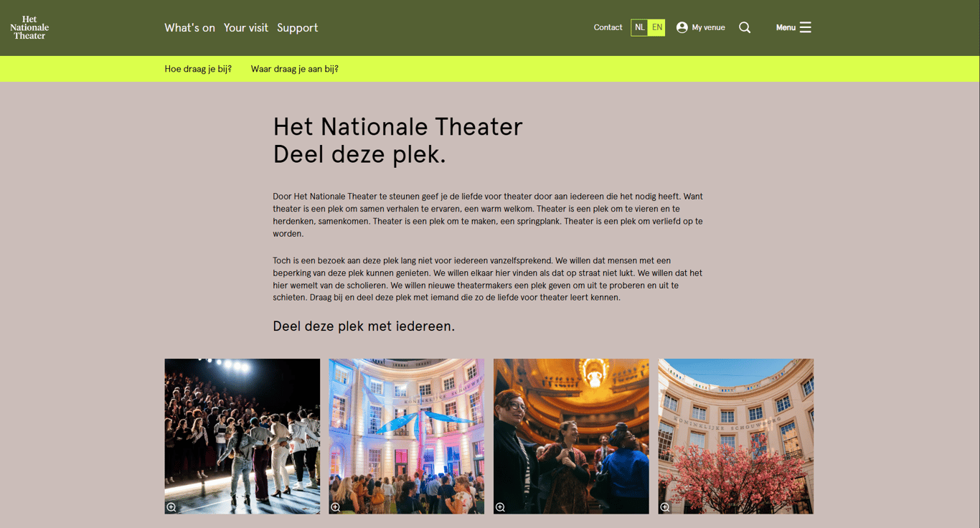This screenshot has height=528, width=980.
Task: Click paragraph starting 'Toch is een bezoek'
Action: 488,279
